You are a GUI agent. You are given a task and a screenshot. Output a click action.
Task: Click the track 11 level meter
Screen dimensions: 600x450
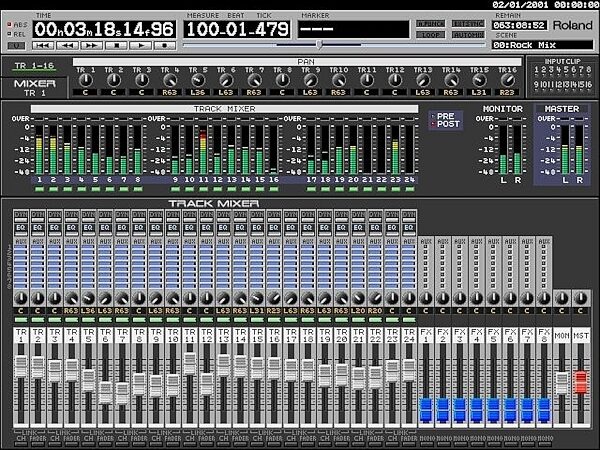(x=203, y=150)
